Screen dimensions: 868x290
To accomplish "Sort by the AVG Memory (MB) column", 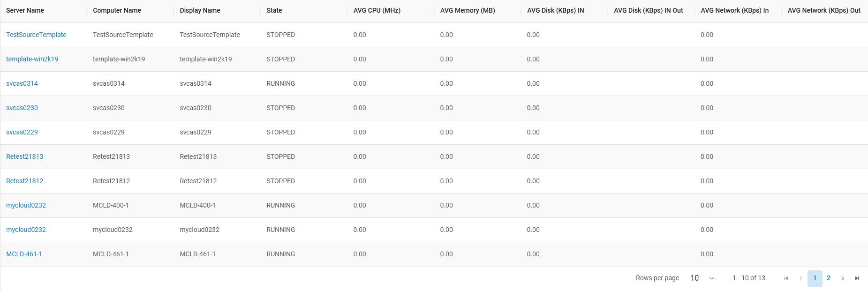I will [x=468, y=10].
